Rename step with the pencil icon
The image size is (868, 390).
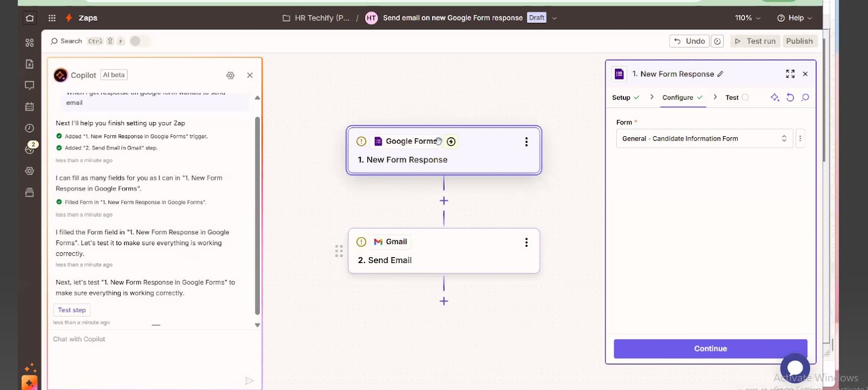[x=720, y=74]
